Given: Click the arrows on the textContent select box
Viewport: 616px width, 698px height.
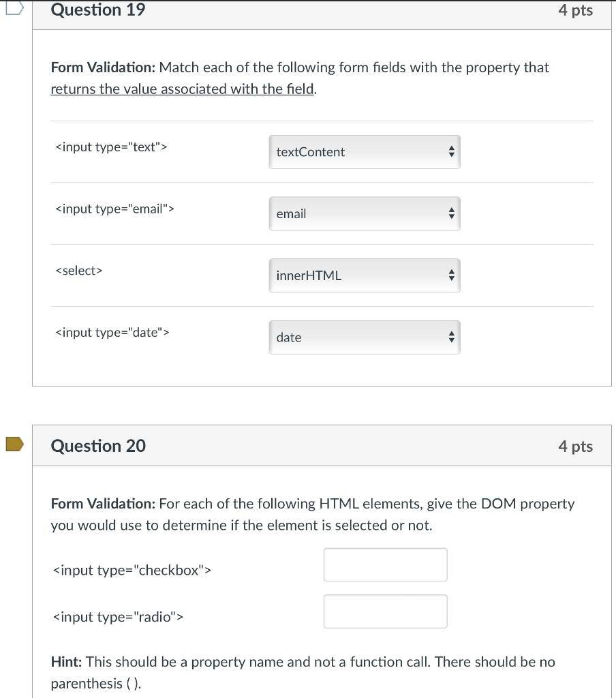Looking at the screenshot, I should tap(451, 152).
